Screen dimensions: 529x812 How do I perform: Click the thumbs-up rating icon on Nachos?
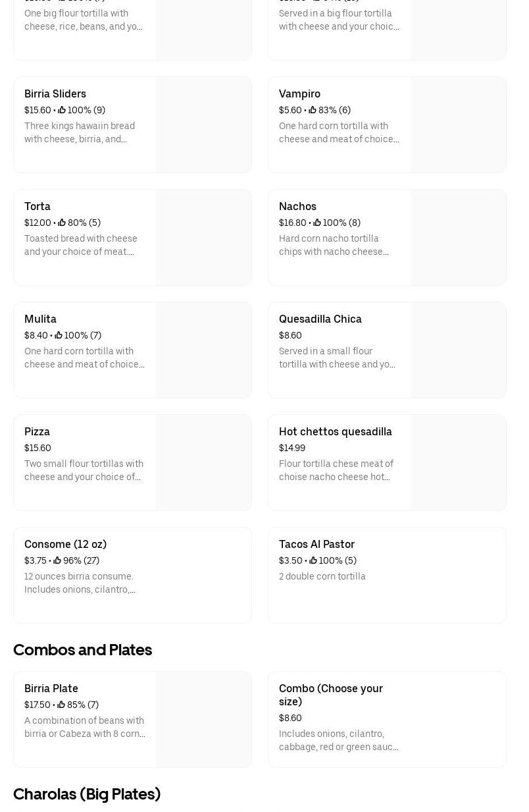click(x=317, y=223)
